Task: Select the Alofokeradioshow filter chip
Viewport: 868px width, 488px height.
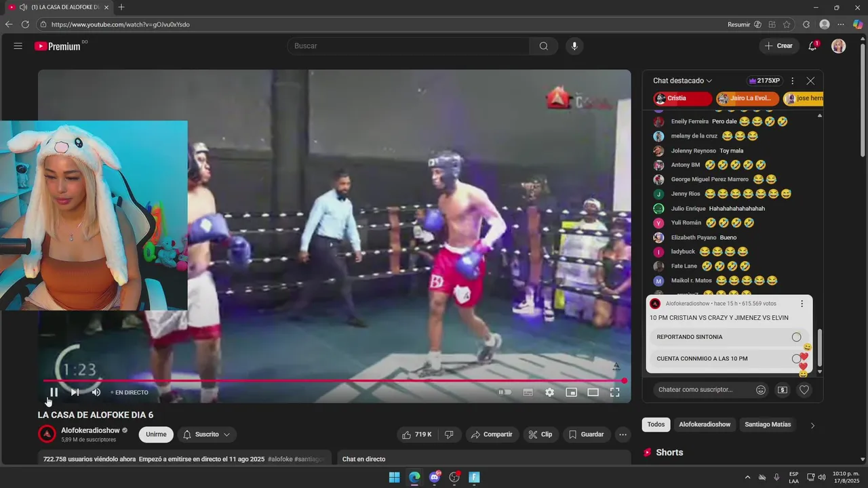Action: click(x=705, y=424)
